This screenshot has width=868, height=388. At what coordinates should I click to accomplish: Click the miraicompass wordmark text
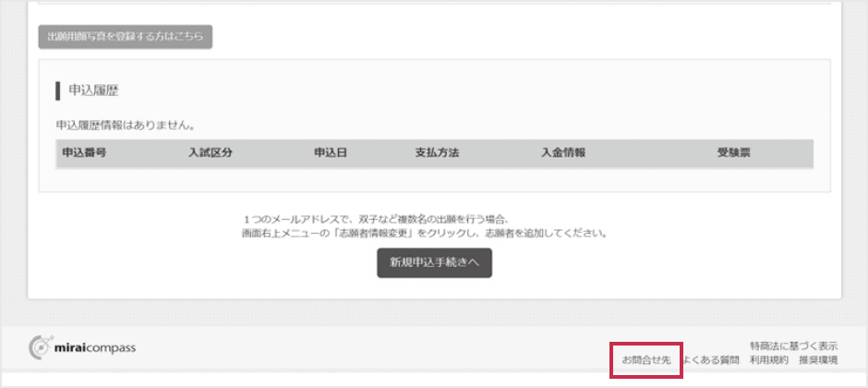coord(95,347)
